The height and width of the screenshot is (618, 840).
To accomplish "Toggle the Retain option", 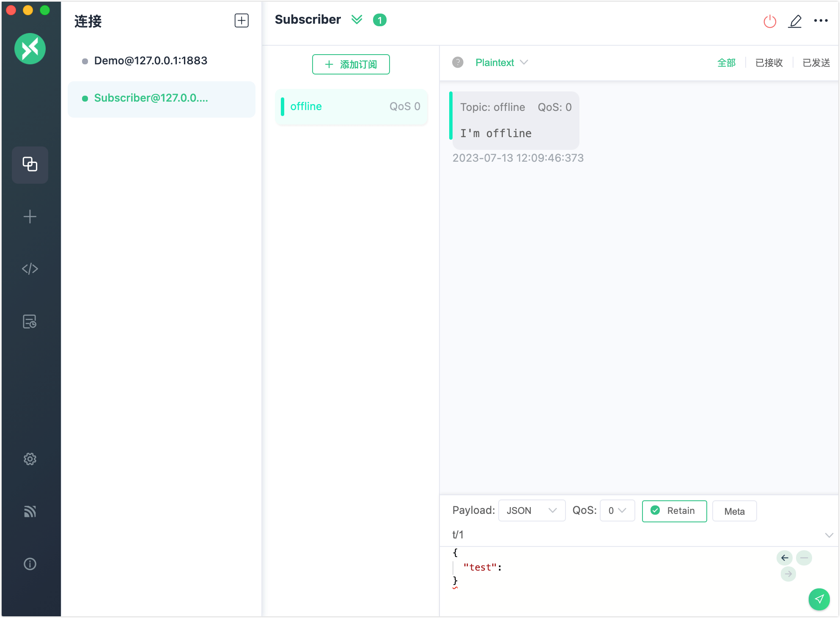I will tap(674, 511).
